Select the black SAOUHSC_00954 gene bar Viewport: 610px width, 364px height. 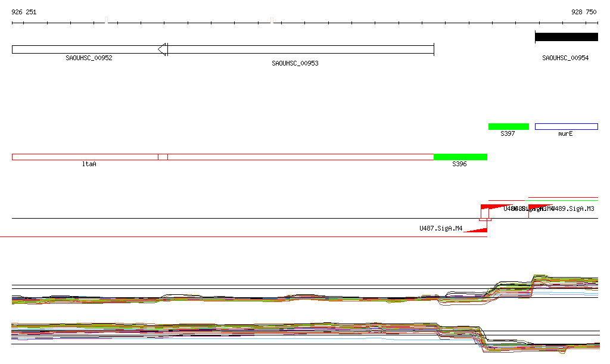567,37
